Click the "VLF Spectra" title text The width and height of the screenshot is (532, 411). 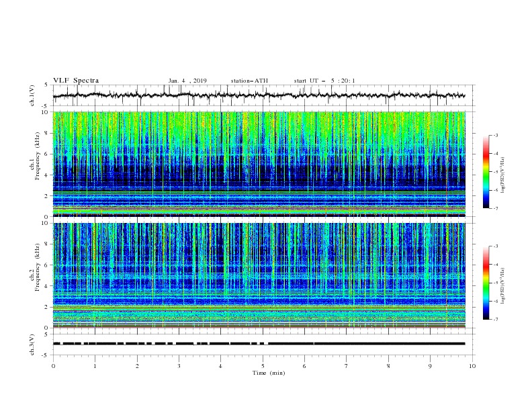[76, 81]
